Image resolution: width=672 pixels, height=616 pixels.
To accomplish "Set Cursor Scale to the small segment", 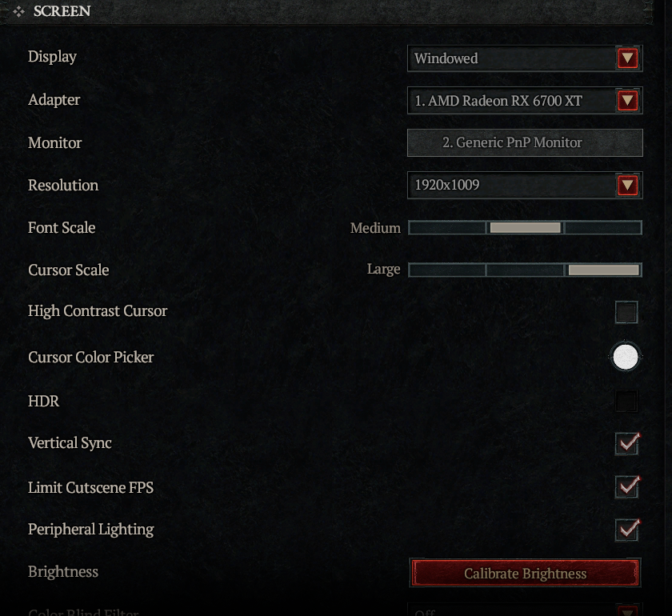I will [x=447, y=270].
